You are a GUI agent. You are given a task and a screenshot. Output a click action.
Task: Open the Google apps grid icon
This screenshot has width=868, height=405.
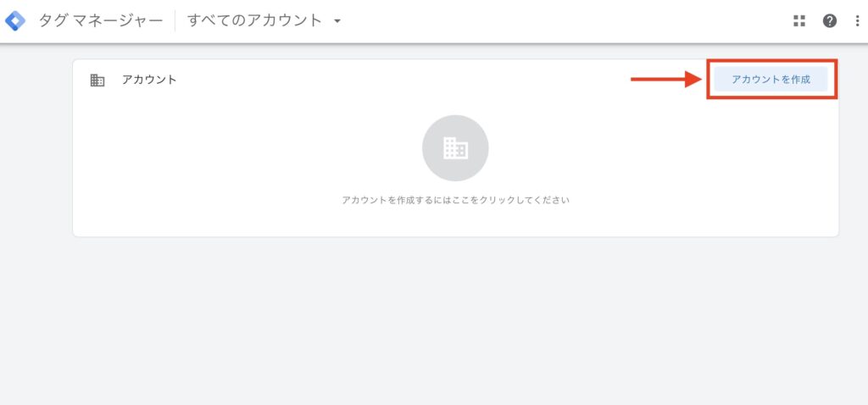coord(798,21)
